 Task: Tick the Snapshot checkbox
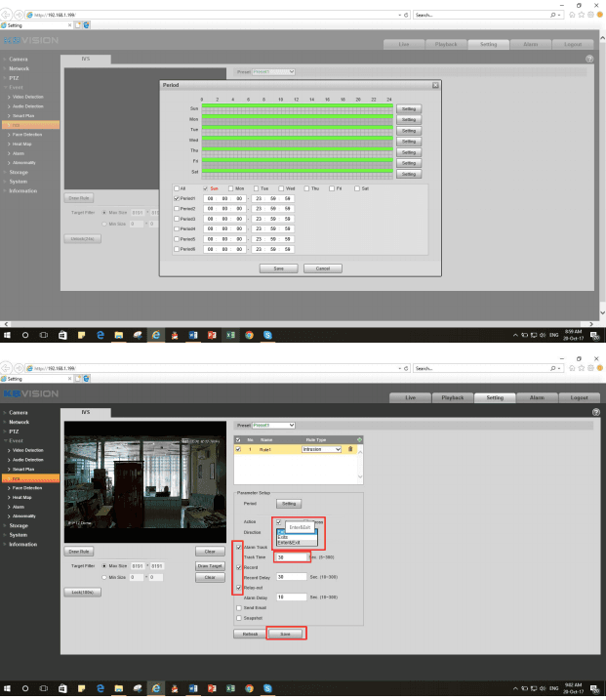[240, 618]
